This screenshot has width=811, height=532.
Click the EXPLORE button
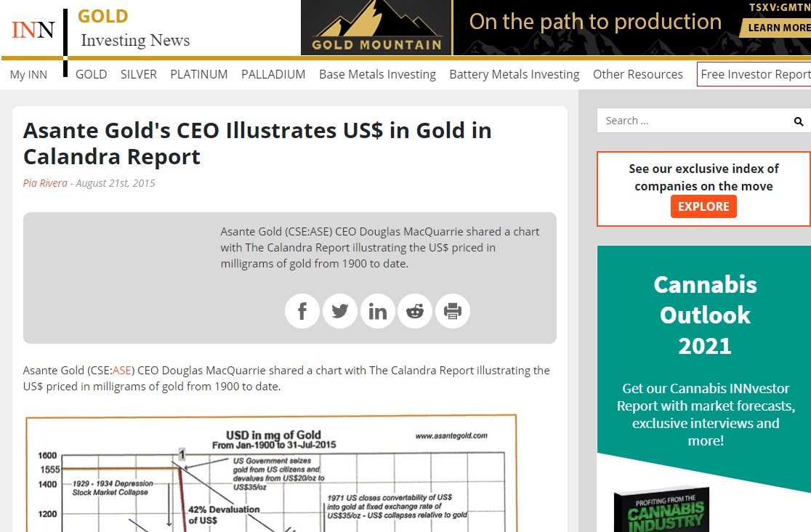point(703,206)
